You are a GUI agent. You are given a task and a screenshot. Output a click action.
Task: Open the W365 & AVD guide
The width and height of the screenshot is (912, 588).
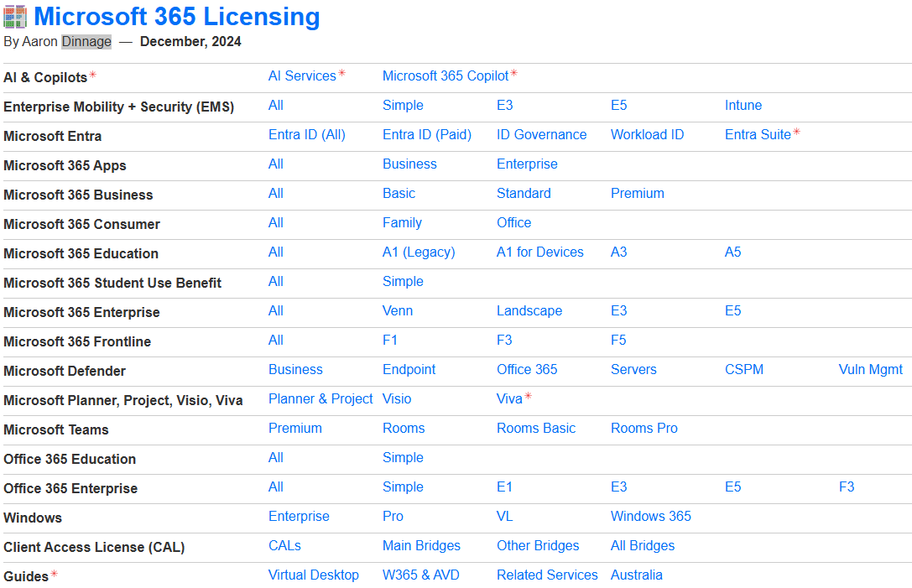tap(421, 575)
